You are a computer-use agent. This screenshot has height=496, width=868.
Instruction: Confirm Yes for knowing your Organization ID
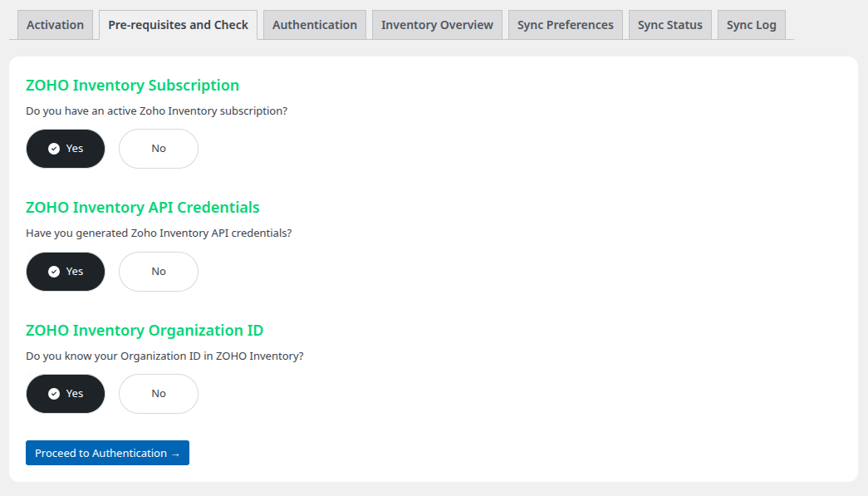coord(66,393)
